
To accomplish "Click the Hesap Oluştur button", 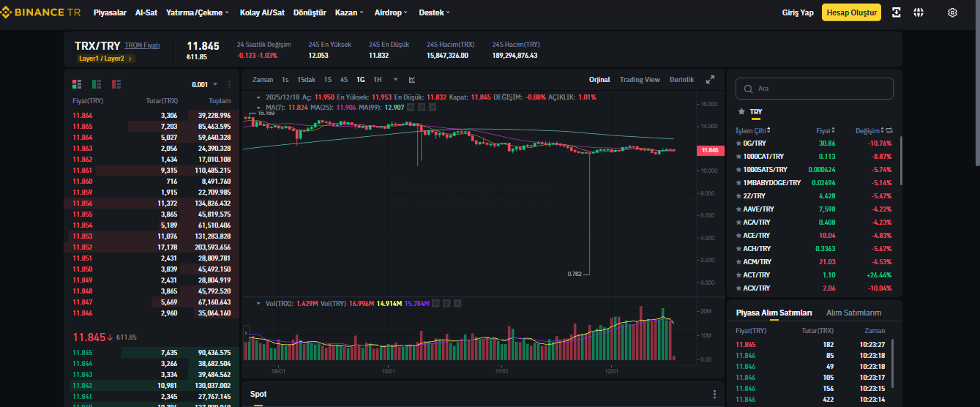I will 851,12.
